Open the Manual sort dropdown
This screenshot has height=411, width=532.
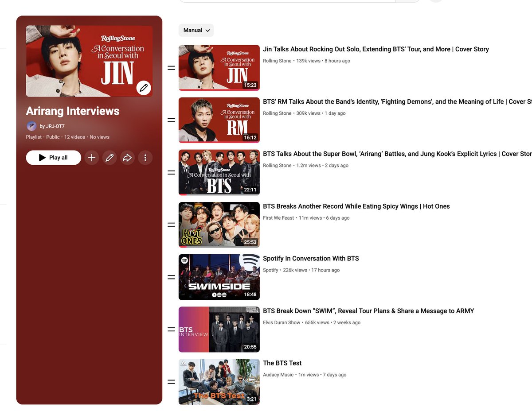[x=196, y=30]
